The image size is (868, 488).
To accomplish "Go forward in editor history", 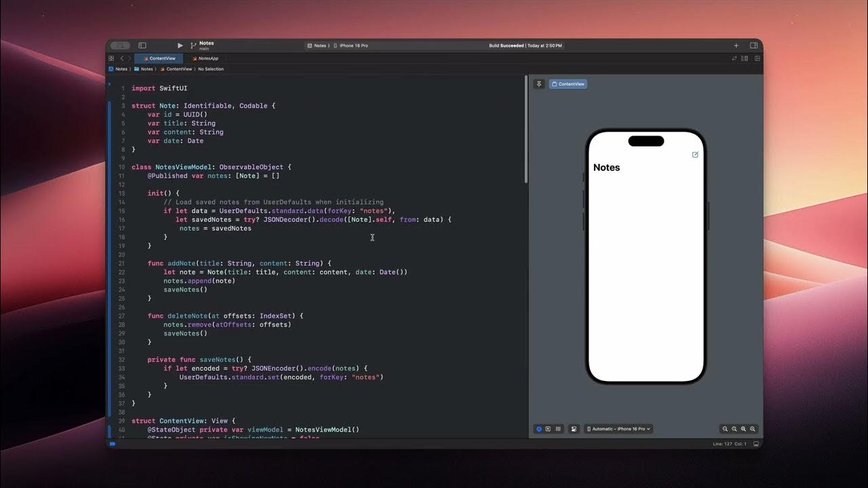I will coord(130,58).
